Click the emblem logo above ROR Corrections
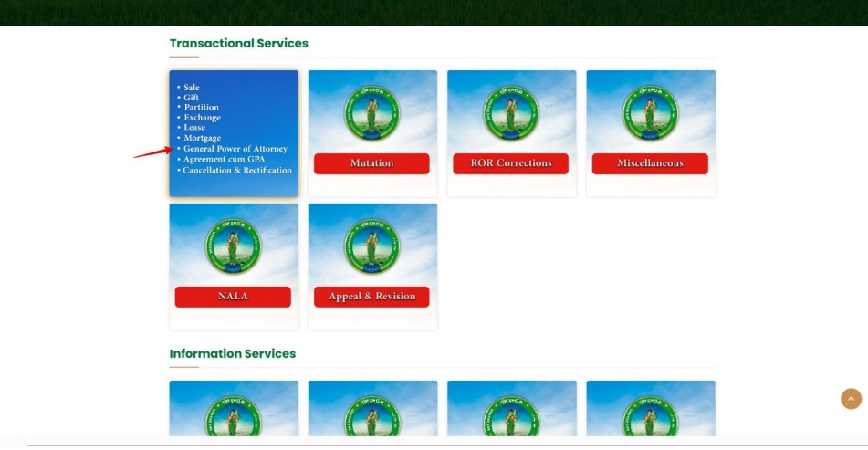This screenshot has height=450, width=868. click(510, 113)
